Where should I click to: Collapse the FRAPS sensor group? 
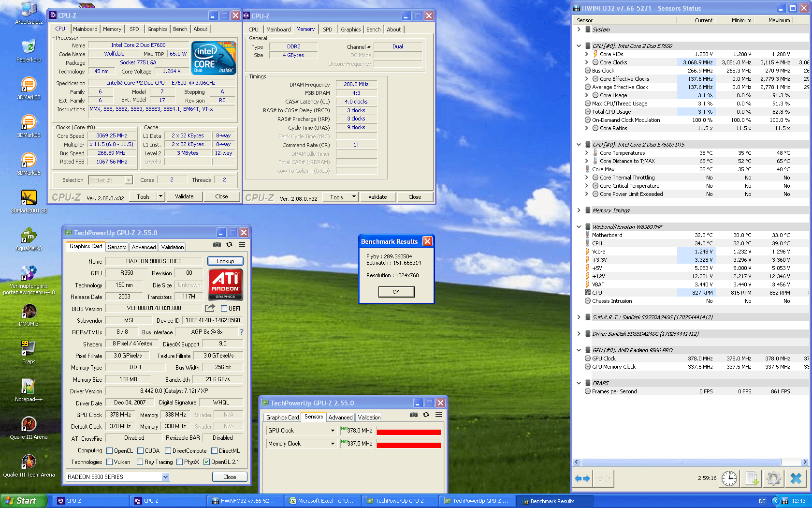tap(579, 383)
